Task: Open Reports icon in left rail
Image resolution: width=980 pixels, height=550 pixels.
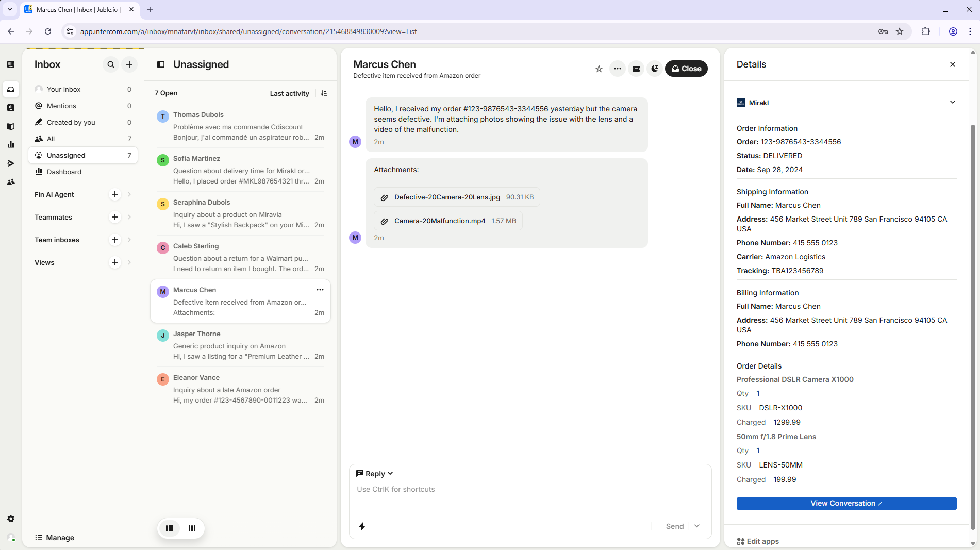Action: point(11,145)
